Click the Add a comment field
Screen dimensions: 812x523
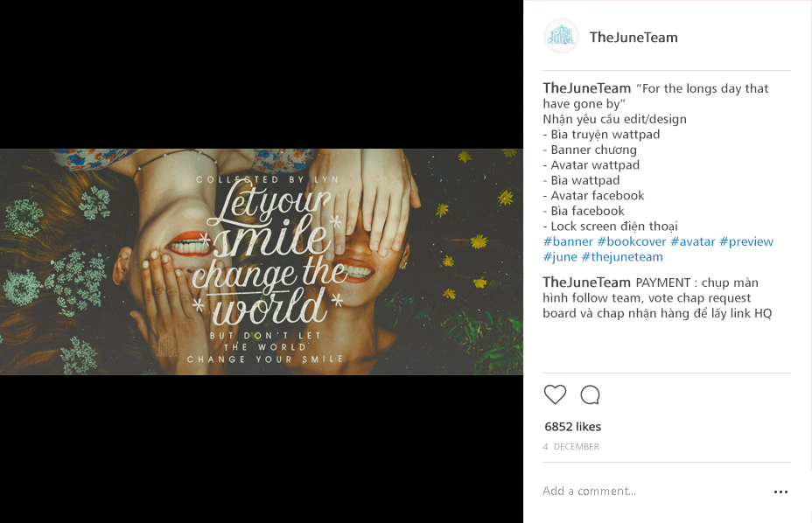click(x=653, y=491)
